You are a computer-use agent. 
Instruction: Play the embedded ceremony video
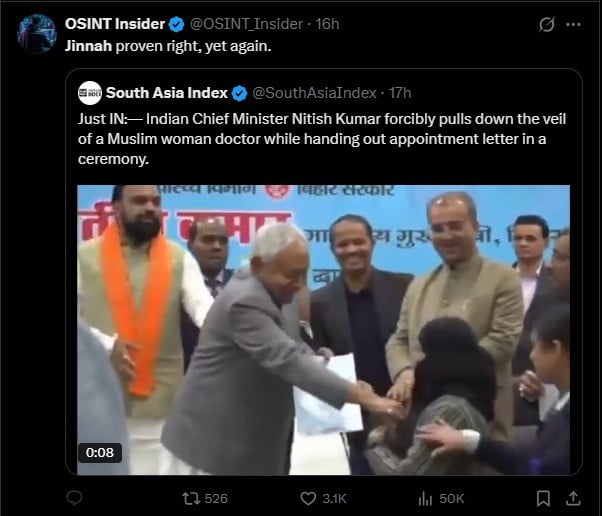pos(323,330)
